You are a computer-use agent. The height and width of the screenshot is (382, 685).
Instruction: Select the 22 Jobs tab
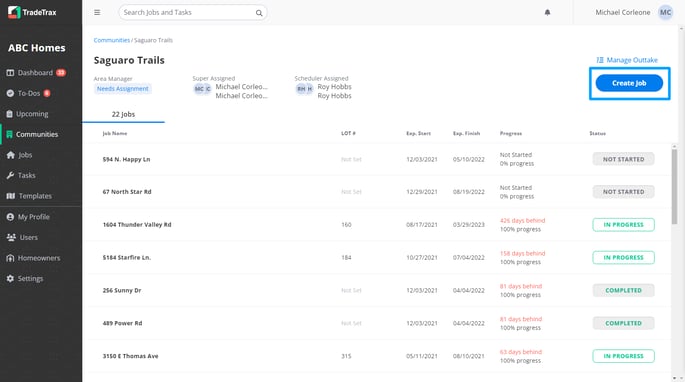(123, 115)
